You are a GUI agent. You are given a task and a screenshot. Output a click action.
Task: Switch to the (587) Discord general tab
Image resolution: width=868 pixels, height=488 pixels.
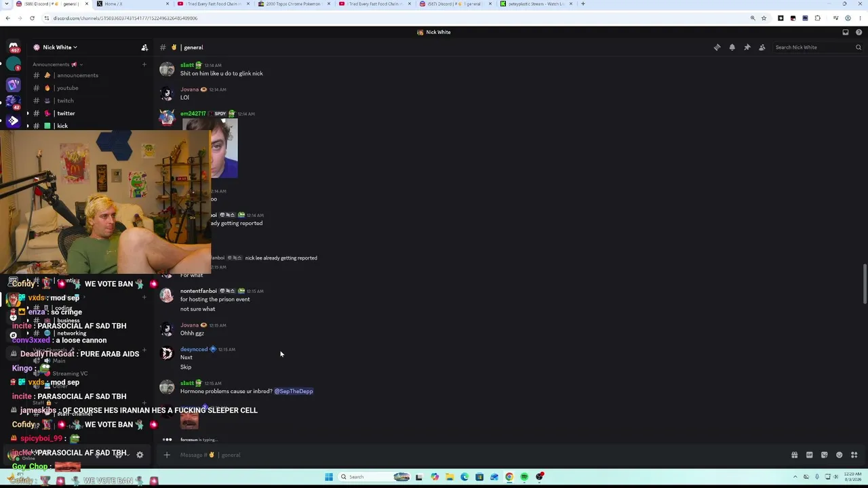456,4
